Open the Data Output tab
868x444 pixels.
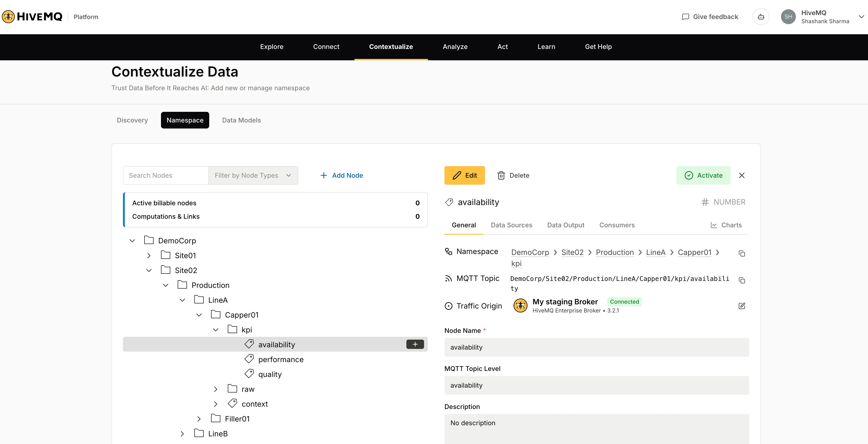(x=566, y=225)
